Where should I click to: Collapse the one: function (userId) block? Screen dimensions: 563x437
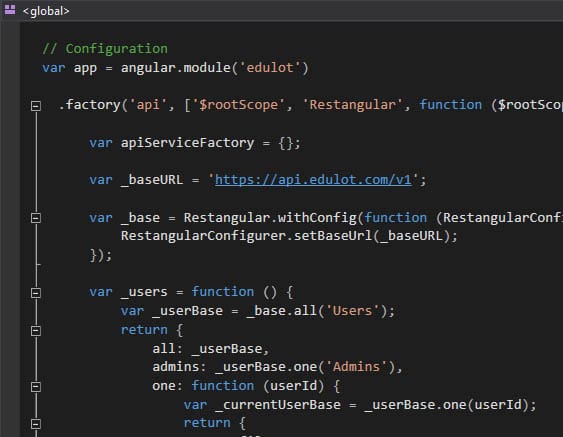(x=36, y=386)
